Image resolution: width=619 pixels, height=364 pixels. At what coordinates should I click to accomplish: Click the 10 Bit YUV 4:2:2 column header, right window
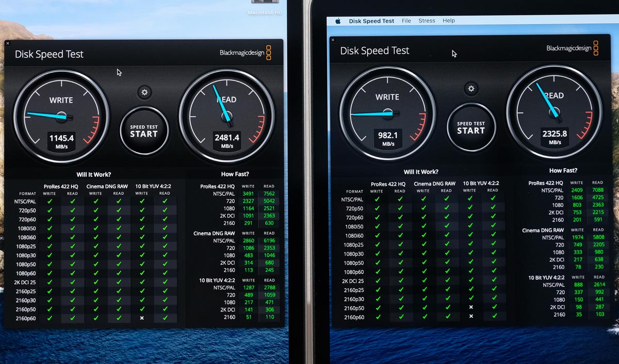(x=482, y=184)
